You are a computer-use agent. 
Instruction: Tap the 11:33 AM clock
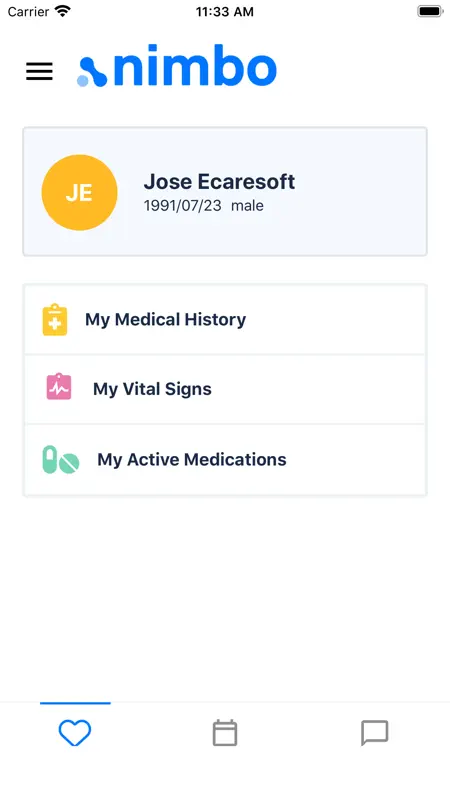tap(224, 12)
